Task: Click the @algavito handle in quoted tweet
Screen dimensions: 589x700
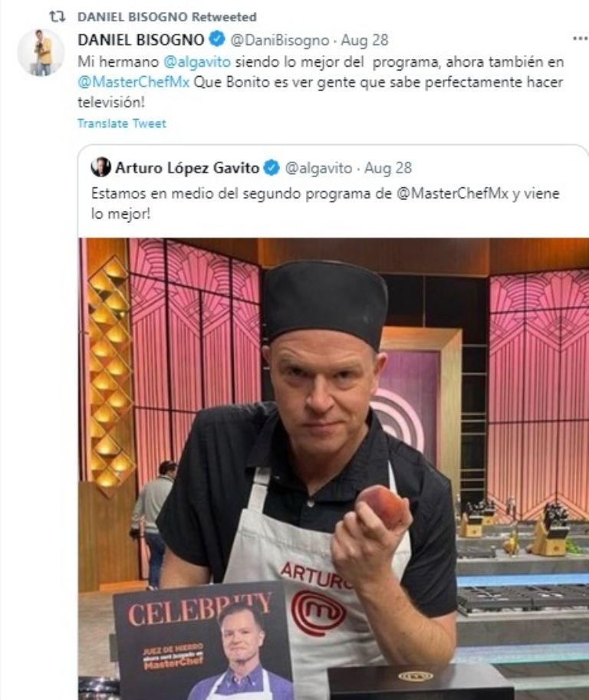Action: 318,168
